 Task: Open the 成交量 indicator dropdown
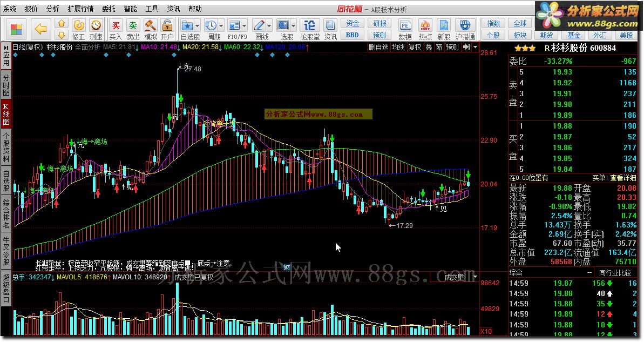point(476,277)
